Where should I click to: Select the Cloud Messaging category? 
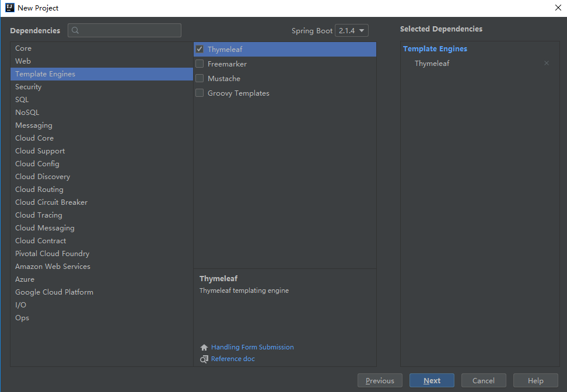(101, 228)
